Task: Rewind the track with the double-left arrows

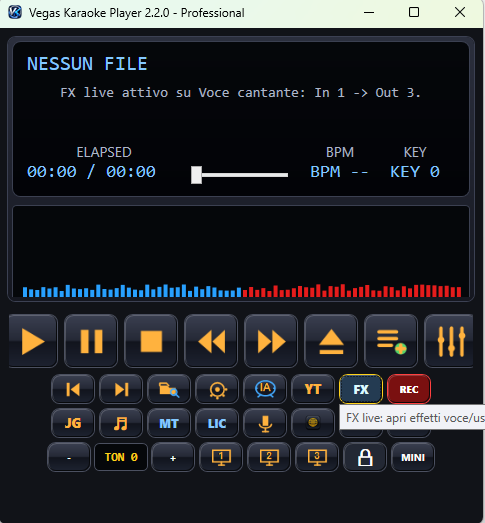Action: [211, 341]
